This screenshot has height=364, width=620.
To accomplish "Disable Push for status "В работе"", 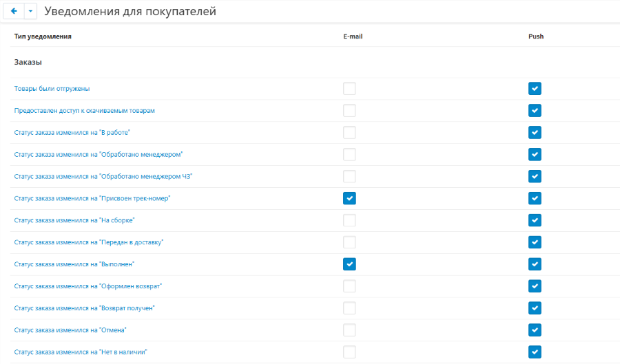I will tap(535, 133).
